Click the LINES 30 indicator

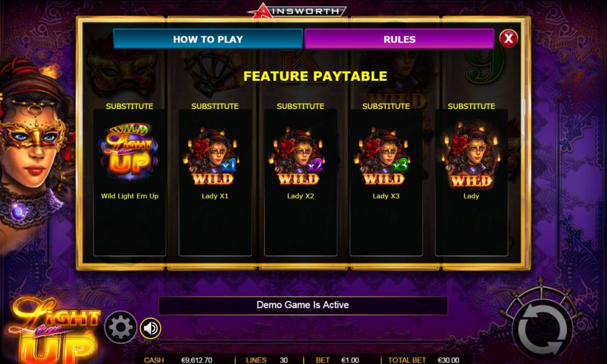[x=266, y=360]
